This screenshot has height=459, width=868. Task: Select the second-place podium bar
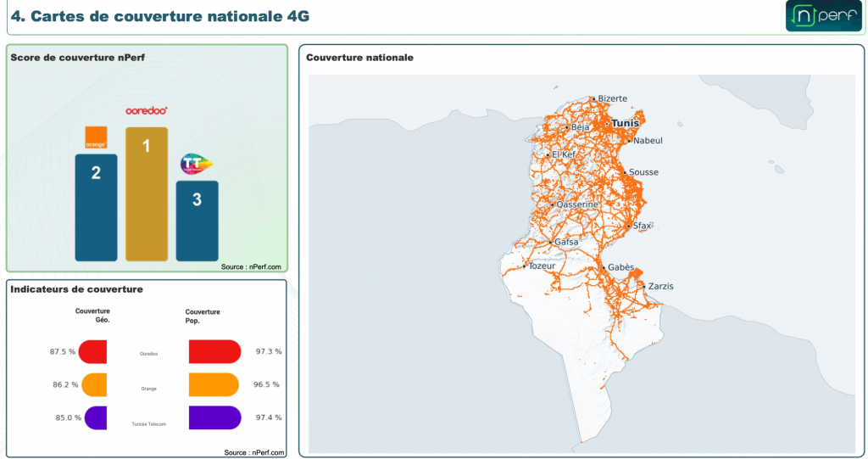pos(97,207)
